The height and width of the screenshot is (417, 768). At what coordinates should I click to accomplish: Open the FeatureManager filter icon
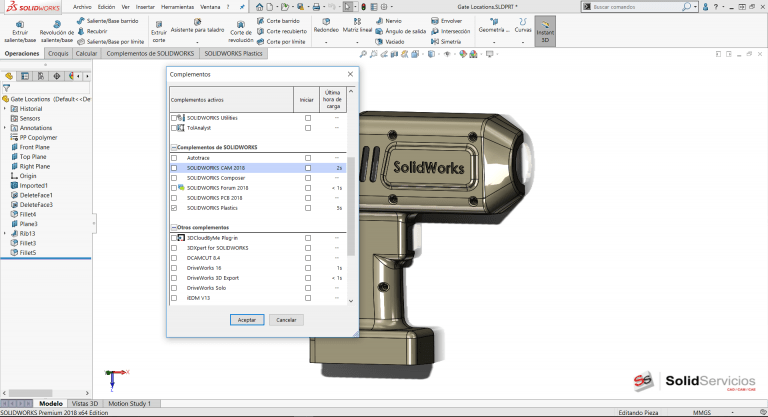tap(6, 87)
